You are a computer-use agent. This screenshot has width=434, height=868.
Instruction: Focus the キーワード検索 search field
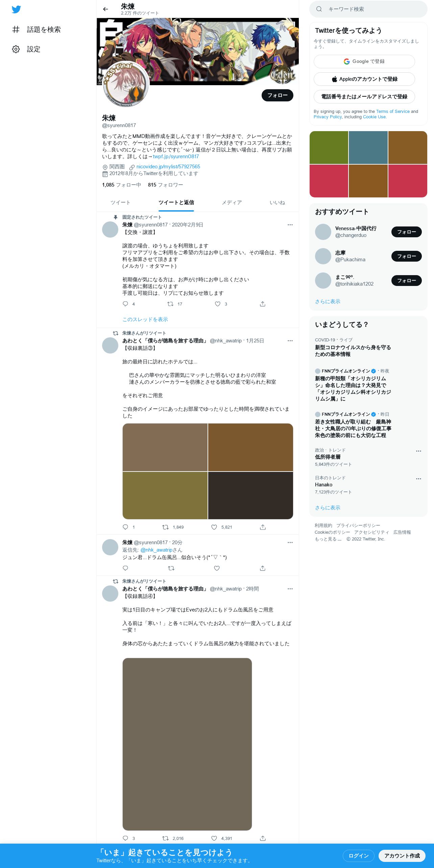[x=368, y=9]
